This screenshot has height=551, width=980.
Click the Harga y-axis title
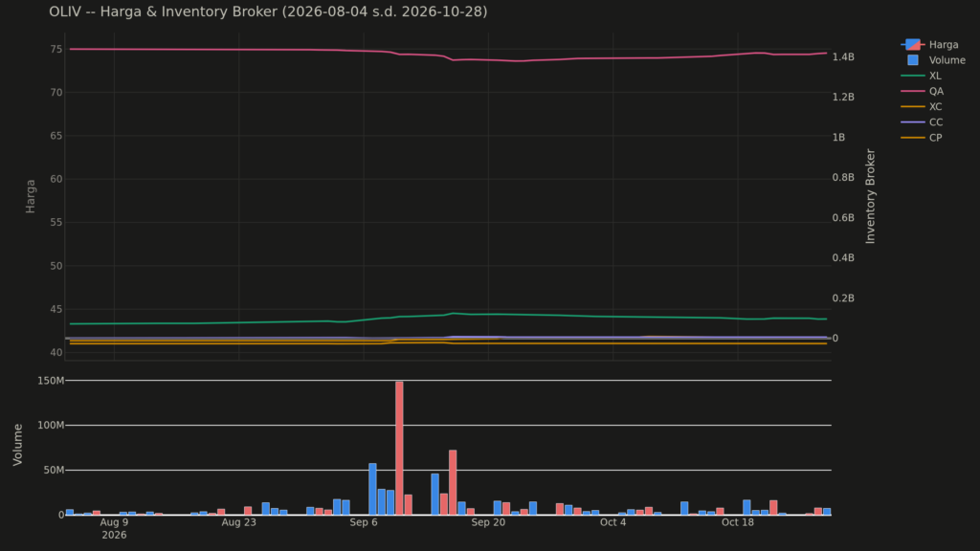30,196
